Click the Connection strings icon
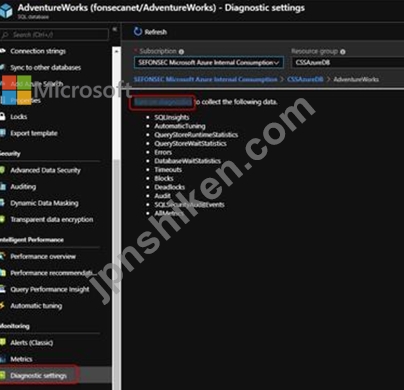Viewport: 404px width, 390px height. 3,51
